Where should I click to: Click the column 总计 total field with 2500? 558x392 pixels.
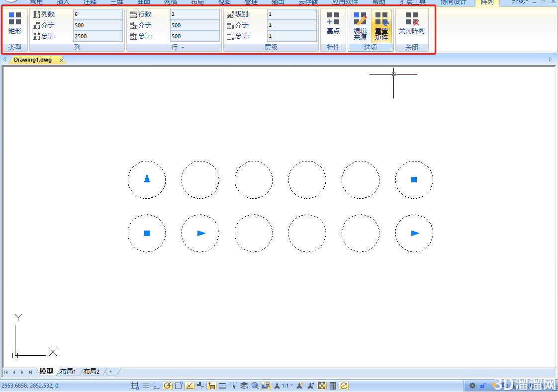click(x=98, y=36)
